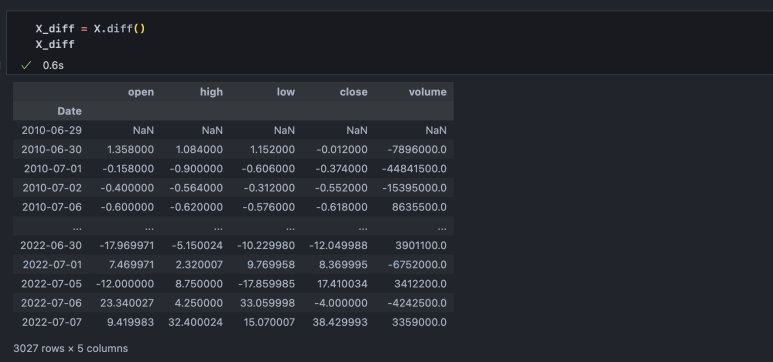The width and height of the screenshot is (773, 362).
Task: Click volume value -6752000.0
Action: coord(417,264)
